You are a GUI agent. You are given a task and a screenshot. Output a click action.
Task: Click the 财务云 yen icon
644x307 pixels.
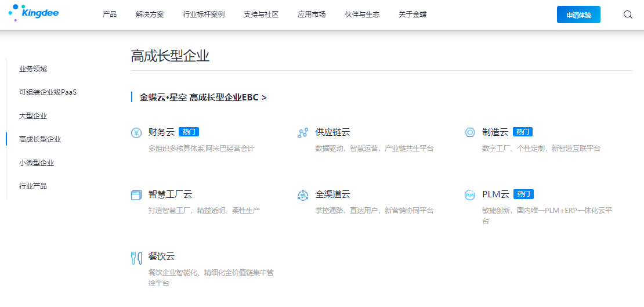pos(136,133)
